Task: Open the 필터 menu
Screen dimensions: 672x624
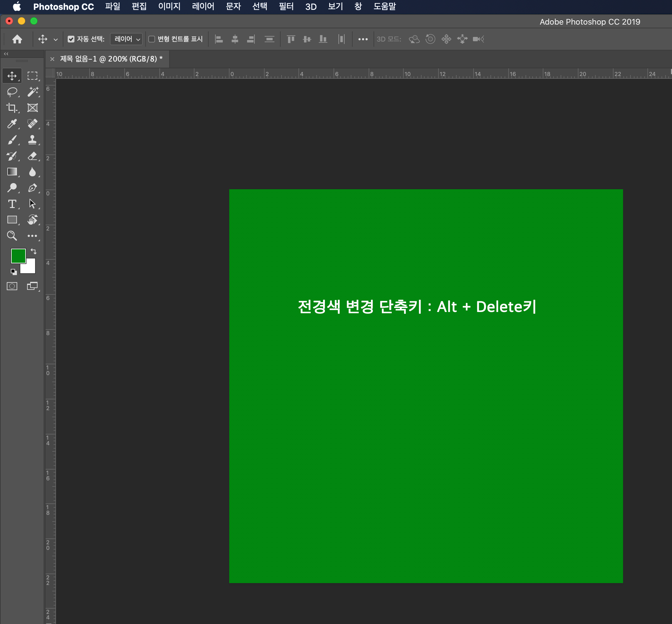Action: pos(286,6)
